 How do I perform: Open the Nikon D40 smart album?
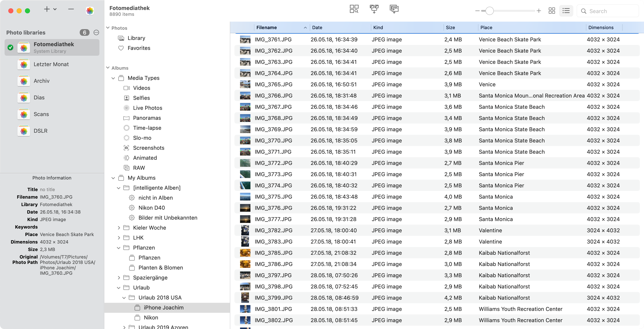[x=151, y=208]
